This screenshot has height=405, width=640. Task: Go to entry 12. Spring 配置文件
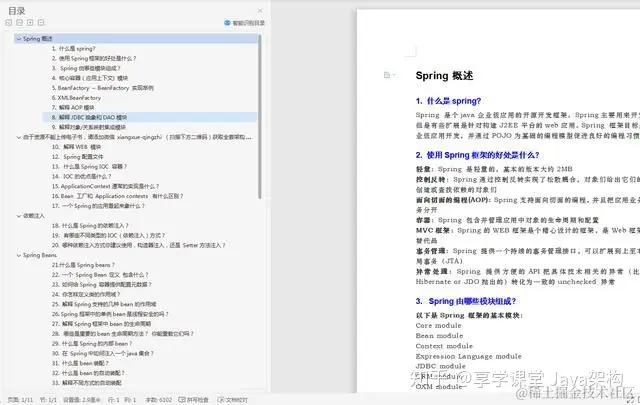(78, 157)
